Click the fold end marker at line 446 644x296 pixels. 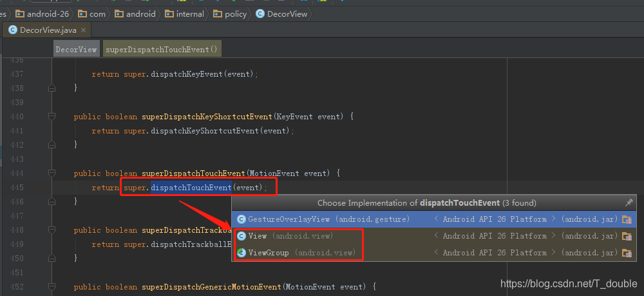52,201
